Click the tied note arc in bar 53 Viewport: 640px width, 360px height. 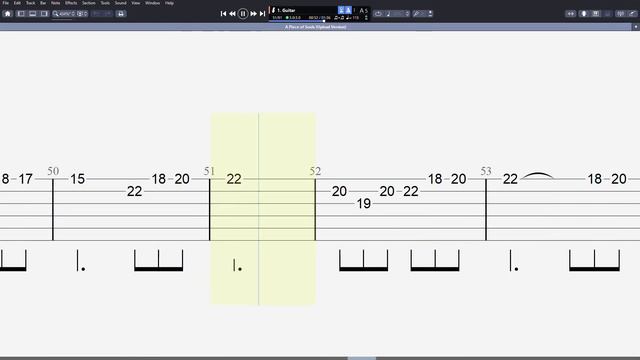coord(538,176)
